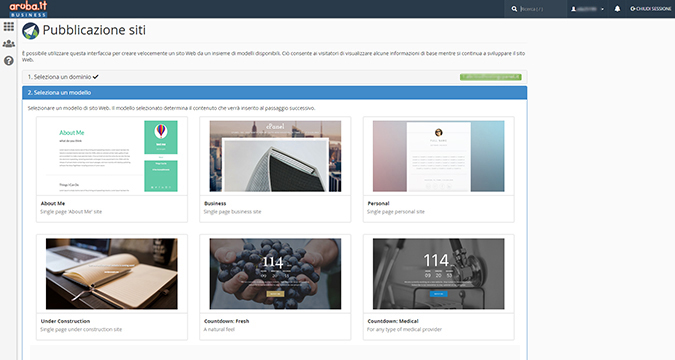Screen dimensions: 675x360
Task: Log out with Chiudi Sessione
Action: click(x=650, y=9)
